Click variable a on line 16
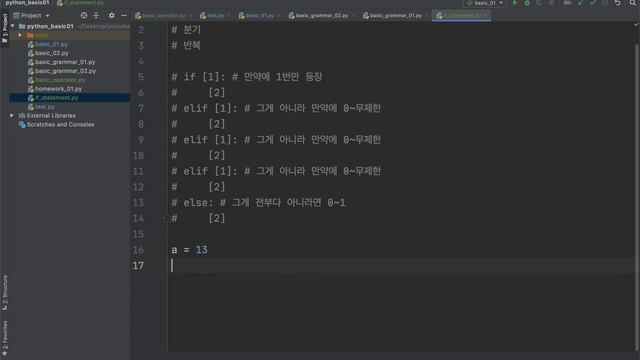Screen dimensions: 640x360 pos(174,250)
